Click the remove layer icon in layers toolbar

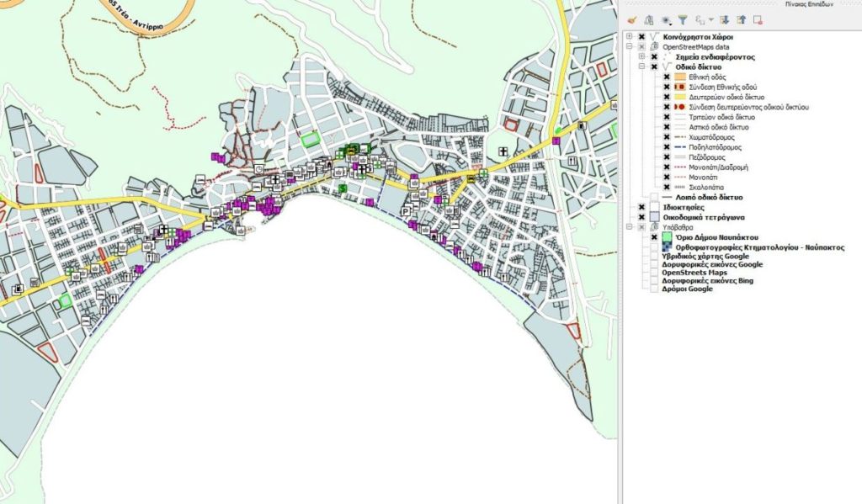pos(758,19)
